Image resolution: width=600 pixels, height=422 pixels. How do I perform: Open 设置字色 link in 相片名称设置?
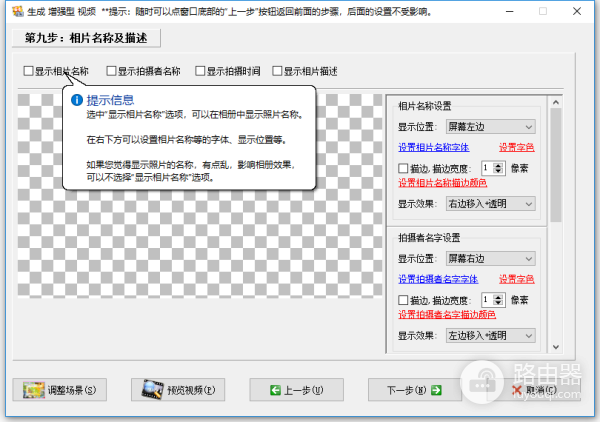pyautogui.click(x=517, y=148)
